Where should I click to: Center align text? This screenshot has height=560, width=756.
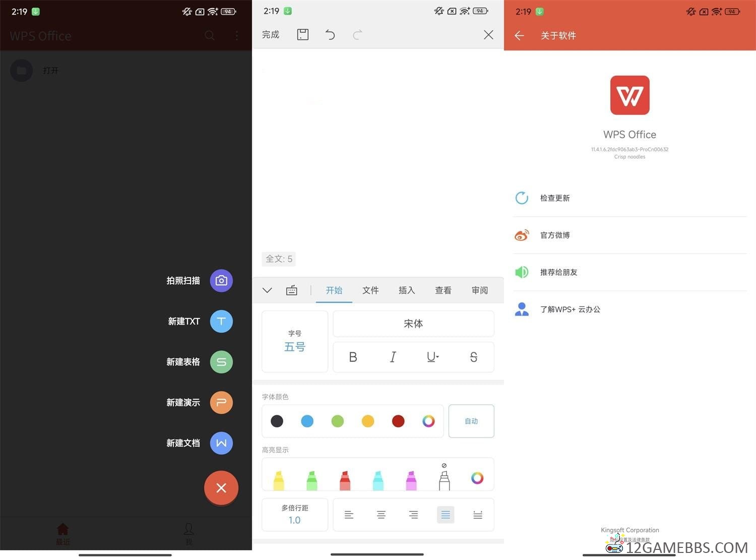coord(381,515)
